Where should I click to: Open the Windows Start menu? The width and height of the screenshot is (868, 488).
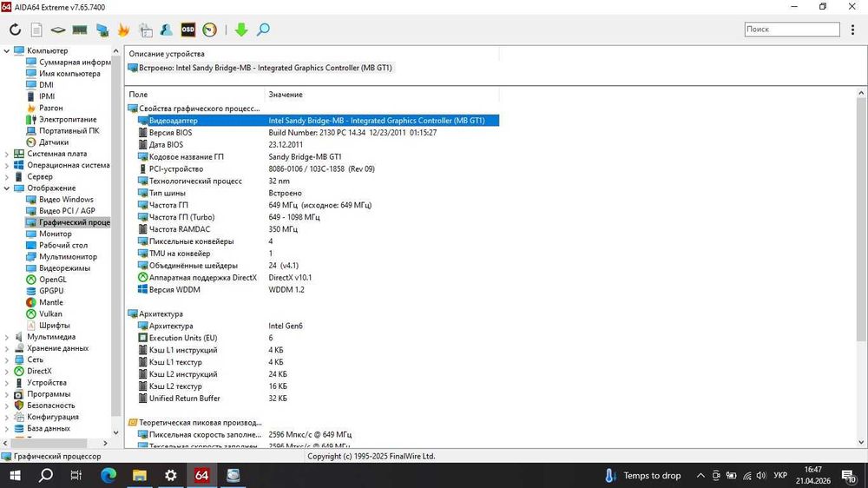(15, 475)
